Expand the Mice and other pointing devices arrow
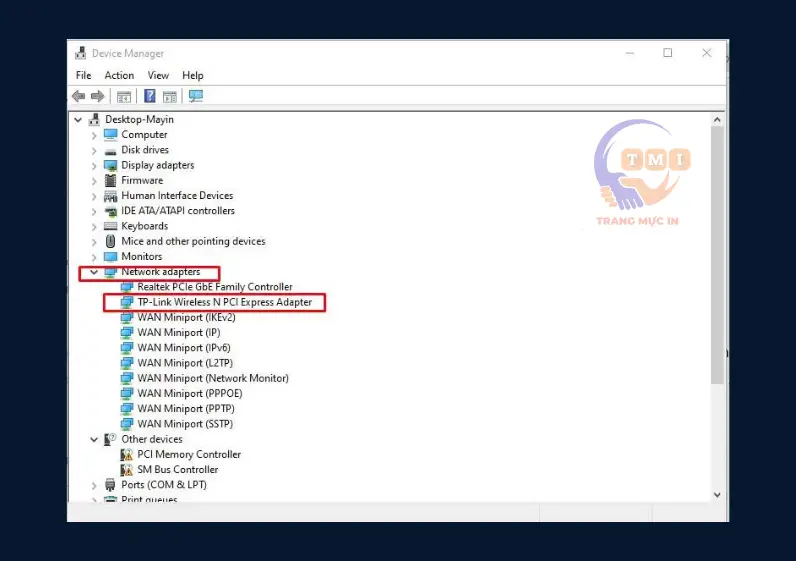 click(94, 242)
